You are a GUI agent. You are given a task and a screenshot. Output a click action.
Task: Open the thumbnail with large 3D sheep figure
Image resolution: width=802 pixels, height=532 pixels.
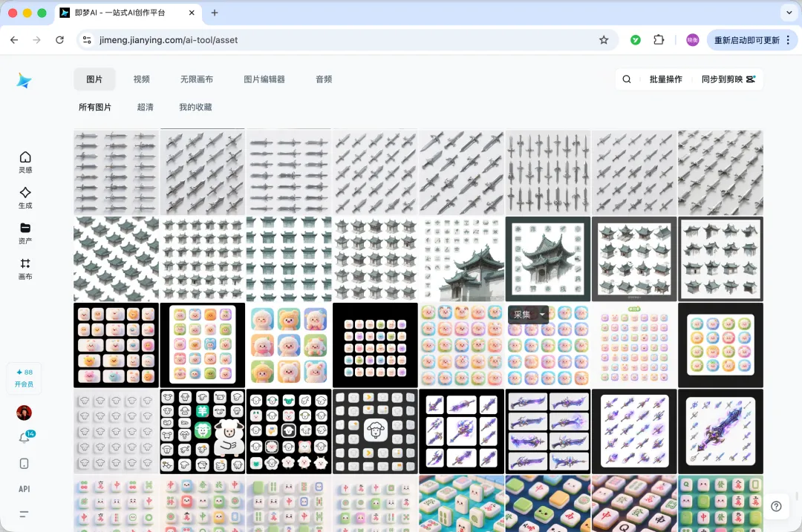[x=203, y=431]
